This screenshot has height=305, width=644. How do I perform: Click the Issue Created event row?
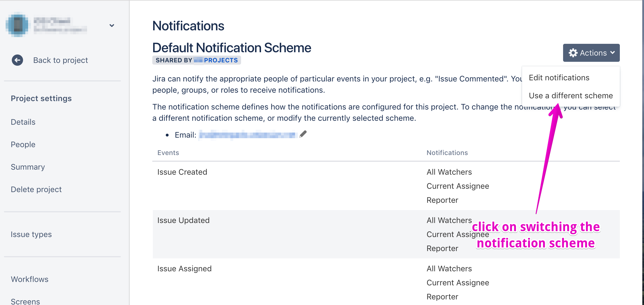click(x=182, y=172)
